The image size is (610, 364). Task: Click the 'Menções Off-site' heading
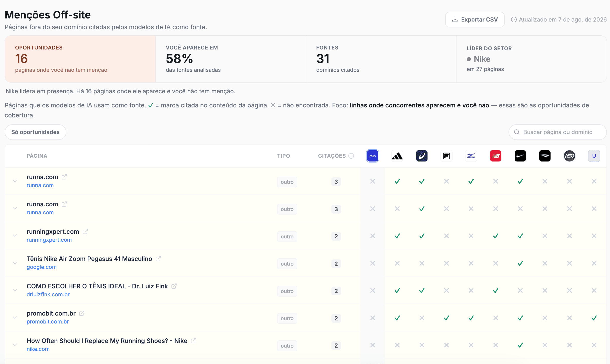48,15
